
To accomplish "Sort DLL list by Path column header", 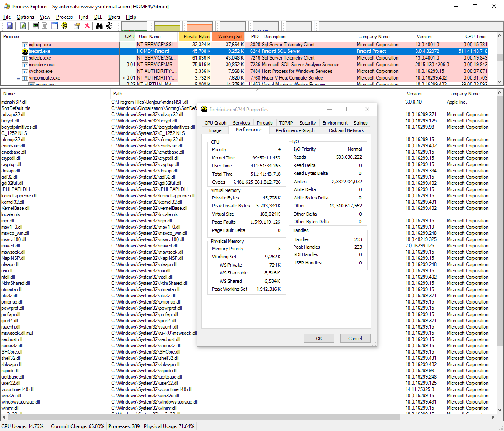I will [x=257, y=94].
